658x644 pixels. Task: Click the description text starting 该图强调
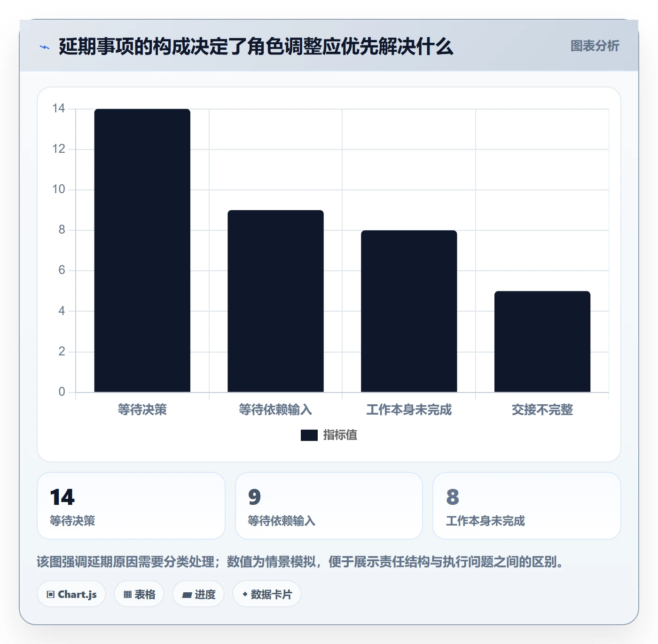(302, 562)
